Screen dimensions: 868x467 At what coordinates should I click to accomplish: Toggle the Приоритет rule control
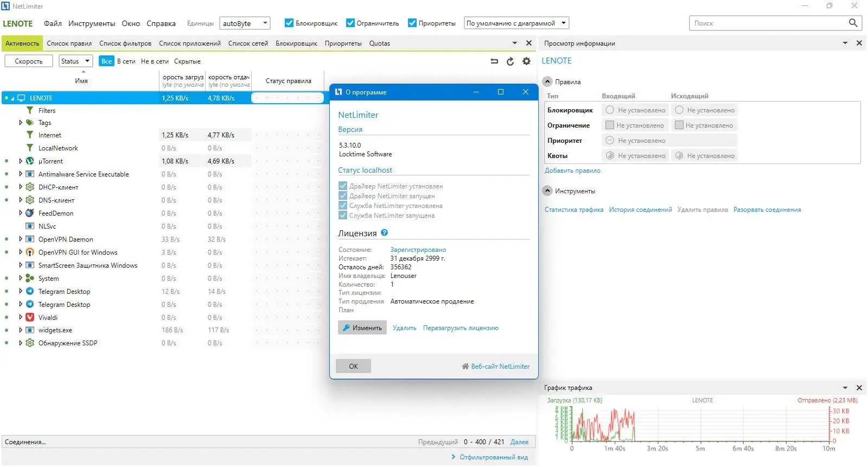[x=610, y=140]
